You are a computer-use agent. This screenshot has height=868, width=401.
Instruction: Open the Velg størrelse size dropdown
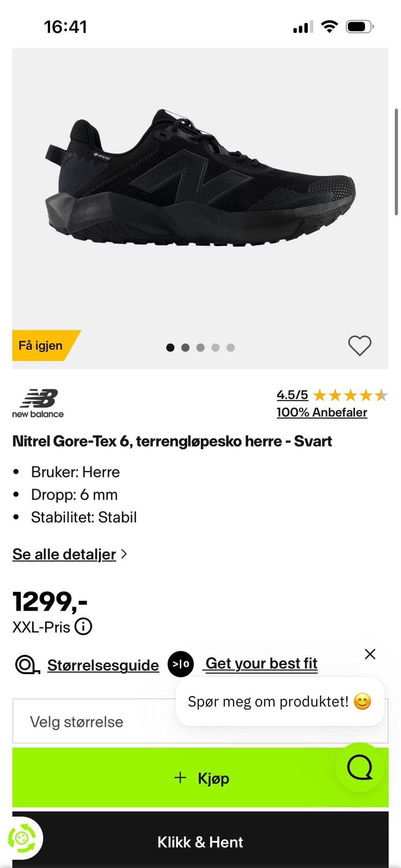(200, 721)
